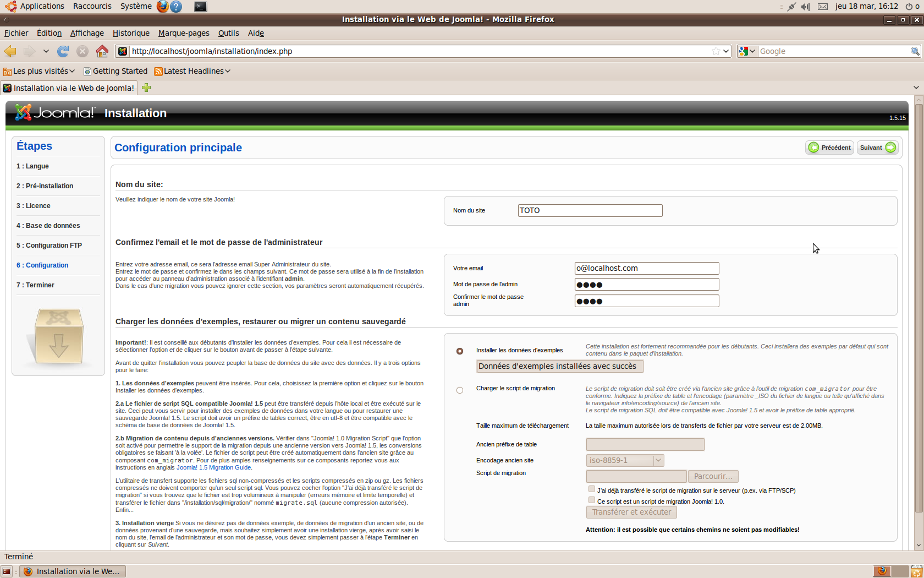924x578 pixels.
Task: Open the Encodage ancien site dropdown
Action: click(625, 460)
